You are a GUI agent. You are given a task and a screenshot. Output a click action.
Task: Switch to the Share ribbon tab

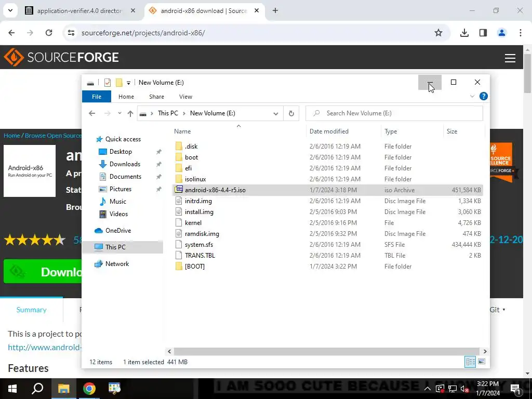(x=156, y=97)
